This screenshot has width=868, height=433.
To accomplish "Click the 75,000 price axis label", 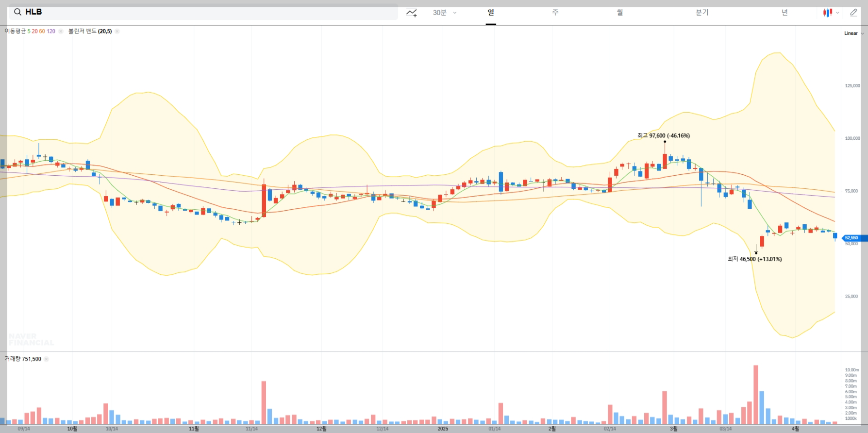I will pos(851,191).
